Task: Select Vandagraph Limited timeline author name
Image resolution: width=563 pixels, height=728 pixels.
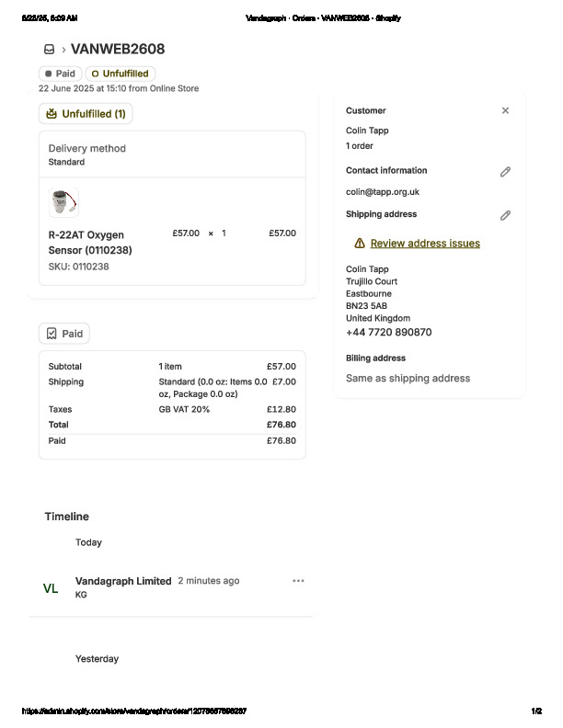Action: tap(123, 581)
